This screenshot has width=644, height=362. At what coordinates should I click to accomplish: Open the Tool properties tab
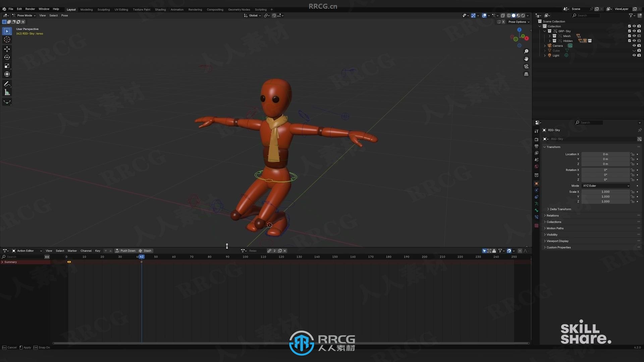[536, 131]
